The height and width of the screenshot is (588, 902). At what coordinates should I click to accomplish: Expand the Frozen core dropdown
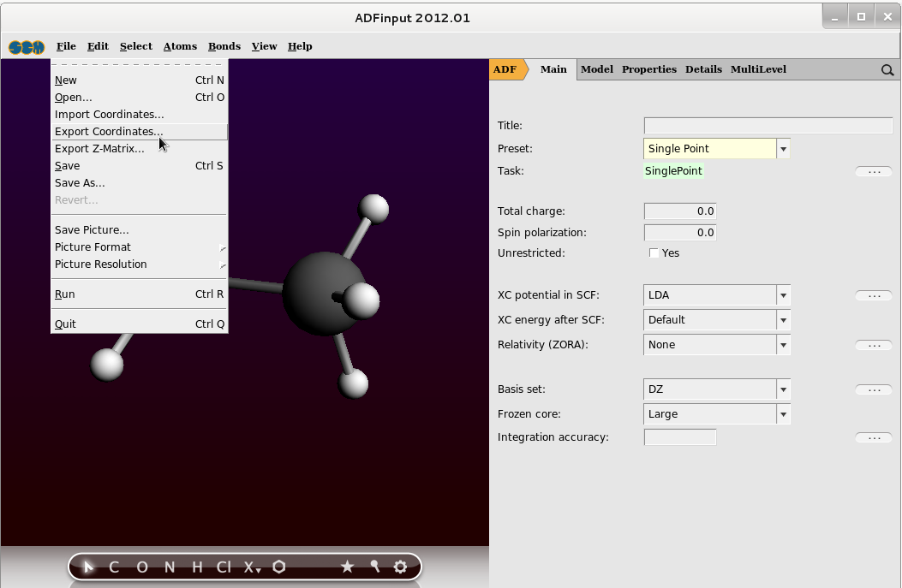tap(783, 414)
